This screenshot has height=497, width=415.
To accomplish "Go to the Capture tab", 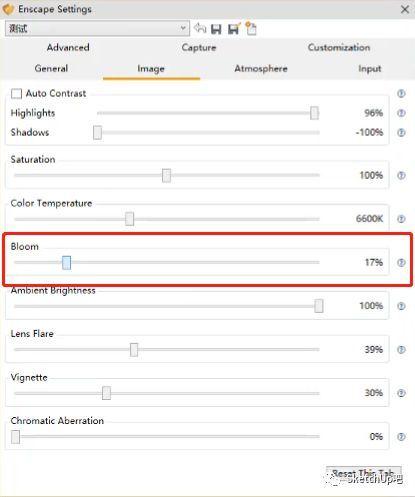I will coord(199,47).
